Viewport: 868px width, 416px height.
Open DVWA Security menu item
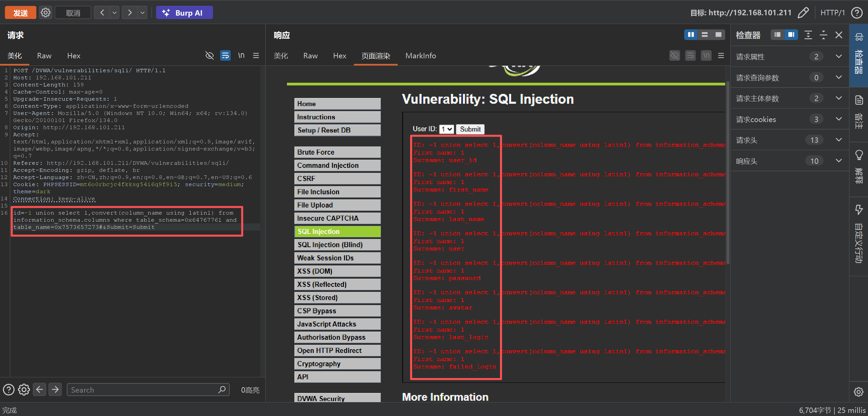(337, 398)
